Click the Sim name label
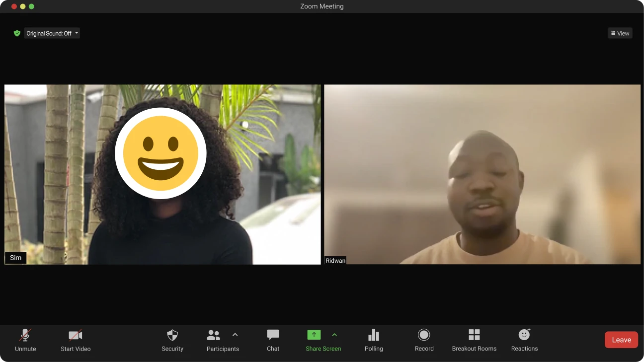Image resolution: width=644 pixels, height=362 pixels. click(x=16, y=258)
